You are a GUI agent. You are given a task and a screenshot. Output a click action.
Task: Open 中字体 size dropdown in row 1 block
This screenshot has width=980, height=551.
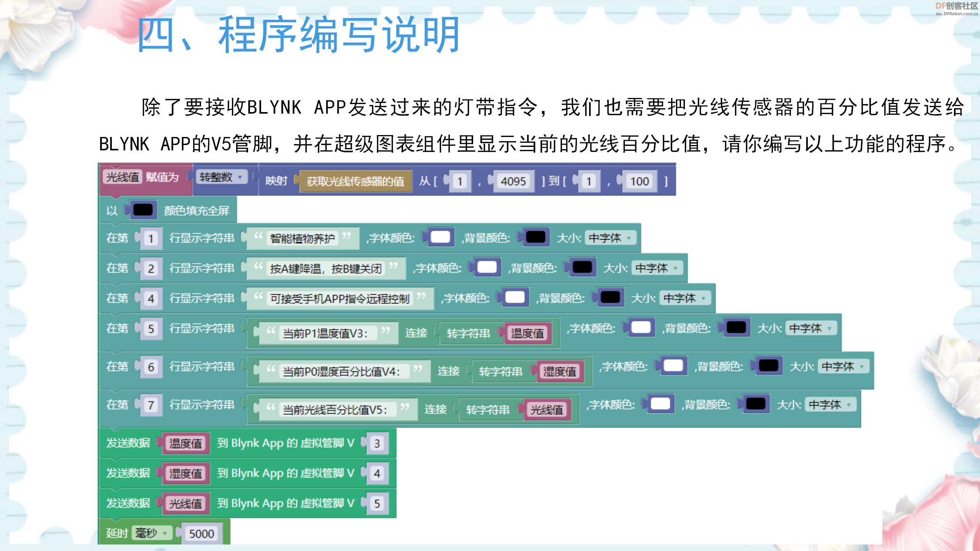point(610,238)
